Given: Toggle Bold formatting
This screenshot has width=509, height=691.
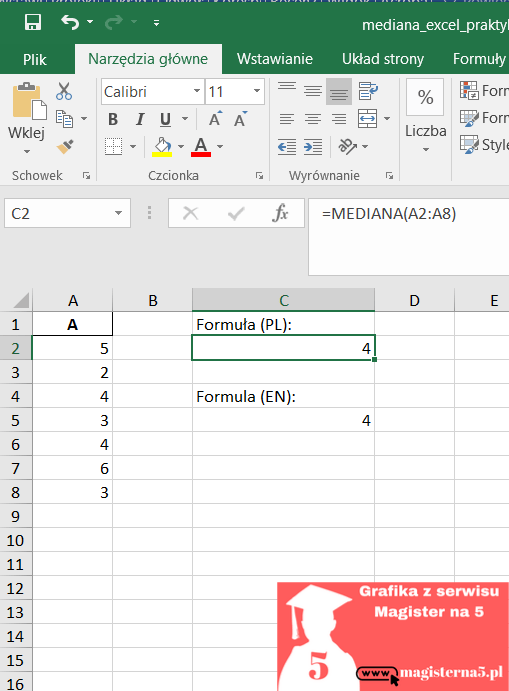Looking at the screenshot, I should (x=113, y=119).
